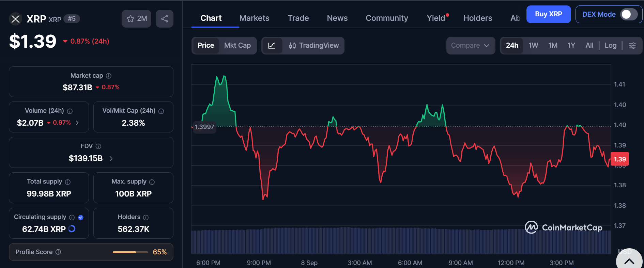
Task: Click the 0.87% (24h) price change
Action: click(x=86, y=41)
